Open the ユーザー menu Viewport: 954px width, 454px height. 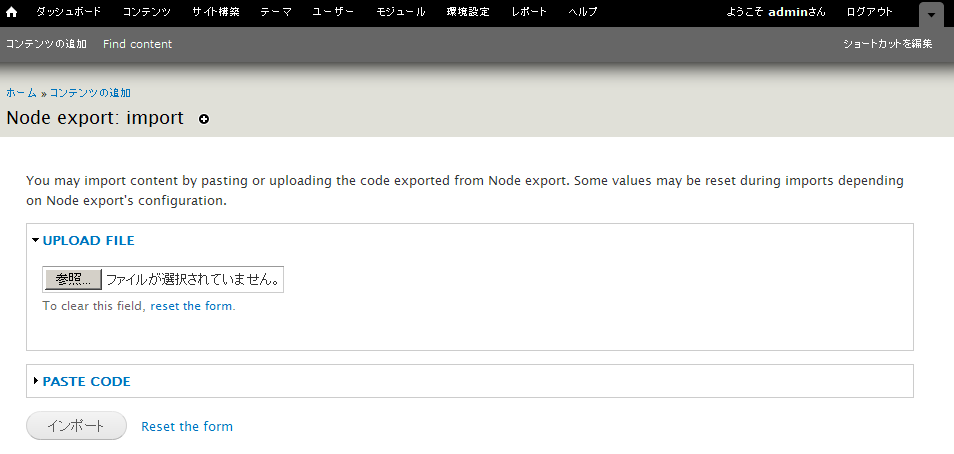333,12
